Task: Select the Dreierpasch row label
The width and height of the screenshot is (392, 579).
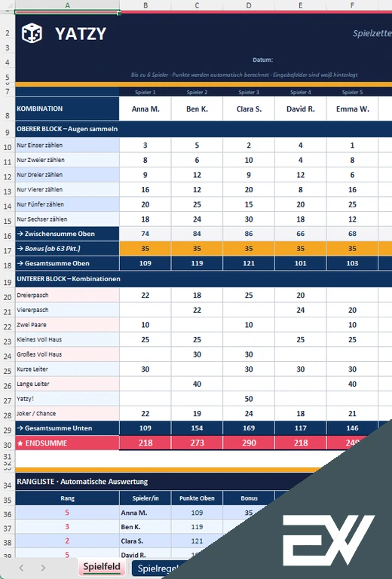Action: click(x=67, y=296)
